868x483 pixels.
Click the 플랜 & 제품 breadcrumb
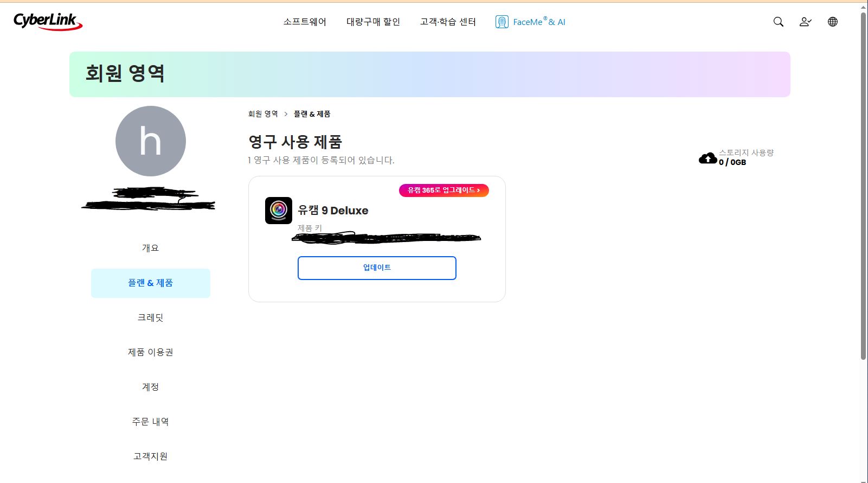point(312,114)
